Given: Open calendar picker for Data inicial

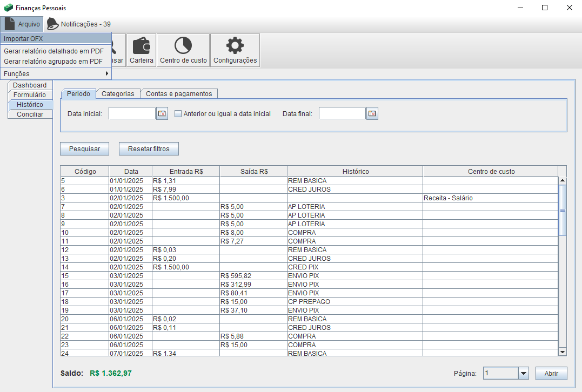Looking at the screenshot, I should pyautogui.click(x=162, y=113).
